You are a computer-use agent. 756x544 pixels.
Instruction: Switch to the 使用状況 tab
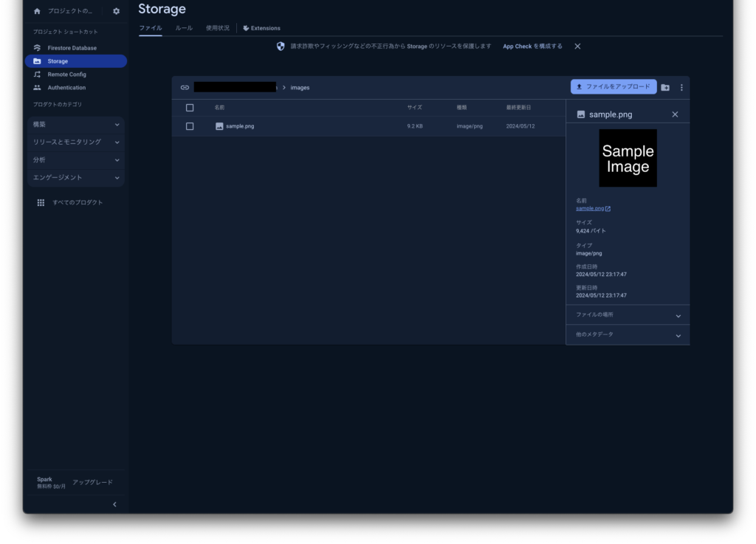tap(218, 28)
